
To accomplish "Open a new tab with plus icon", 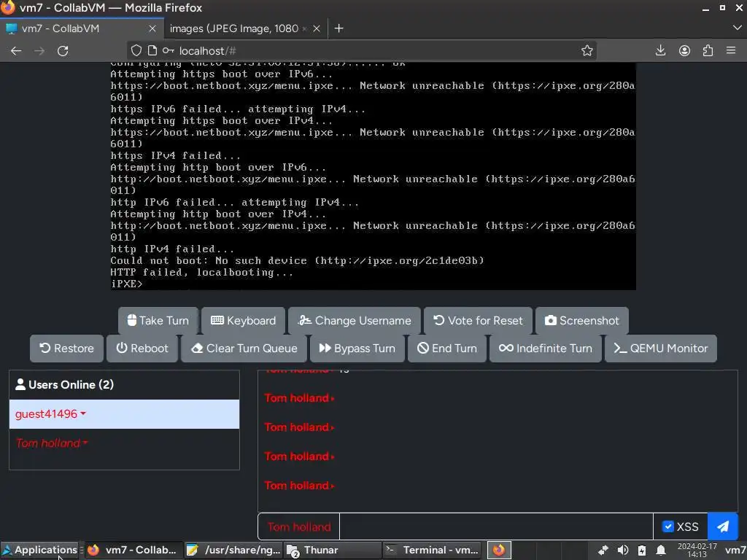I will (338, 28).
